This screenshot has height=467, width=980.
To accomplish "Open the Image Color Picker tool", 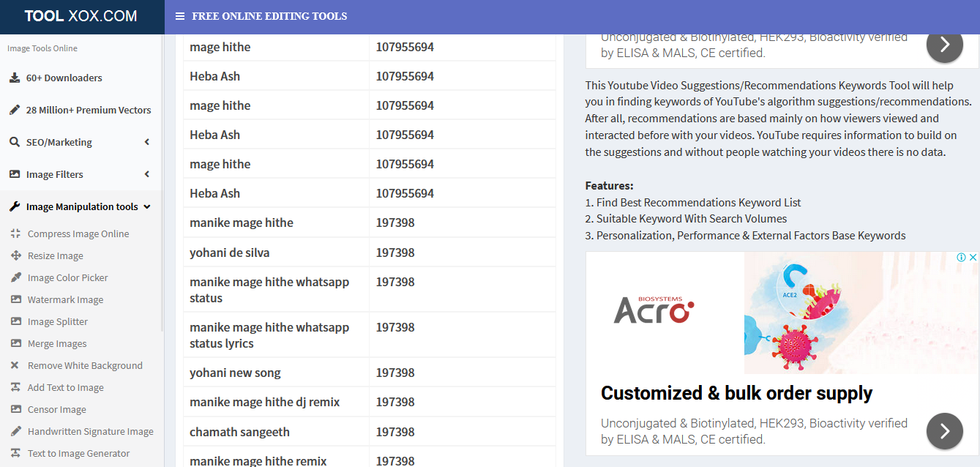I will coord(68,277).
